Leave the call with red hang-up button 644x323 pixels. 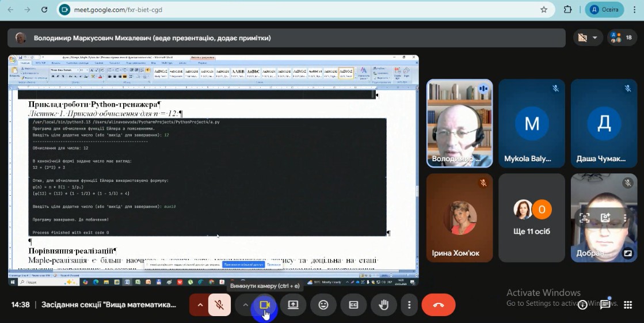pyautogui.click(x=438, y=305)
